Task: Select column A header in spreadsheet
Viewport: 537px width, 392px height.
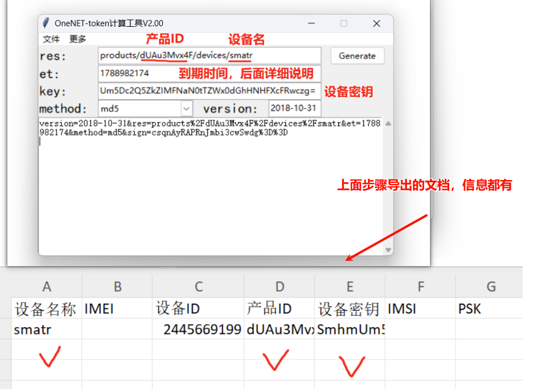Action: tap(47, 287)
